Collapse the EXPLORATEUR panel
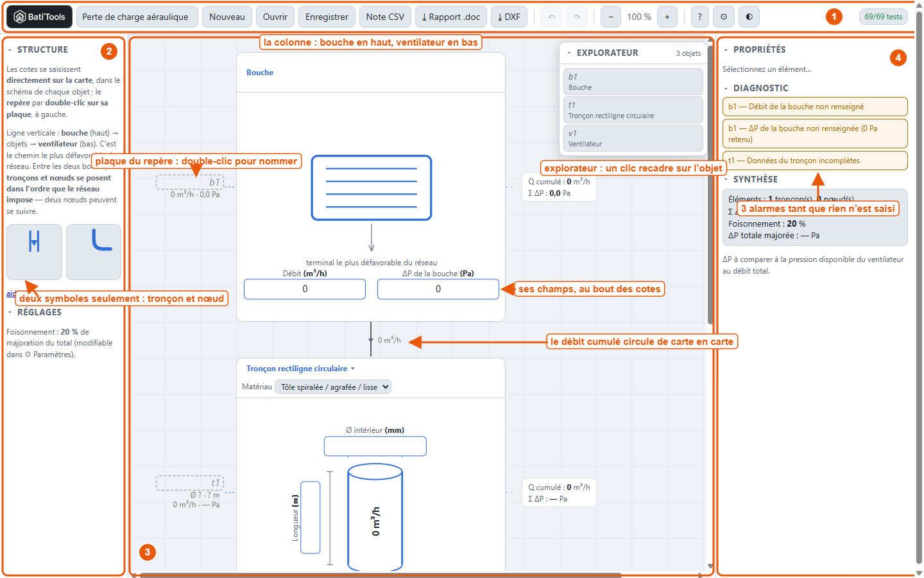924x578 pixels. (570, 53)
